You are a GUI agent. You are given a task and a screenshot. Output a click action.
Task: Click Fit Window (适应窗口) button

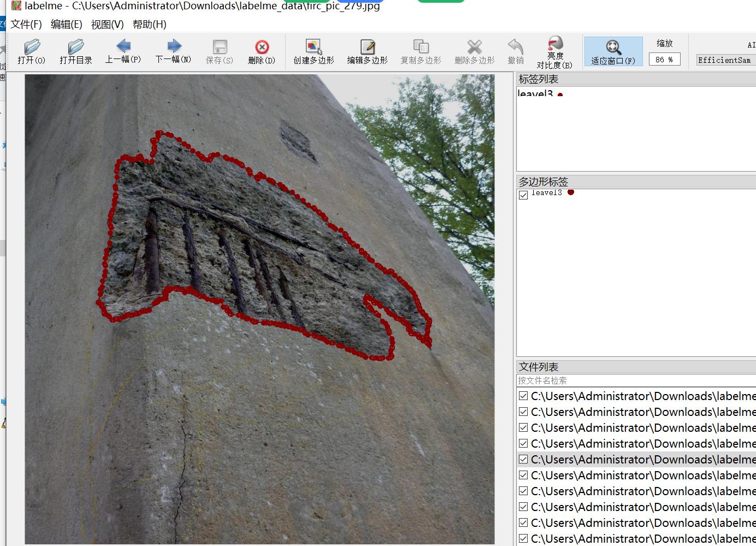click(613, 52)
